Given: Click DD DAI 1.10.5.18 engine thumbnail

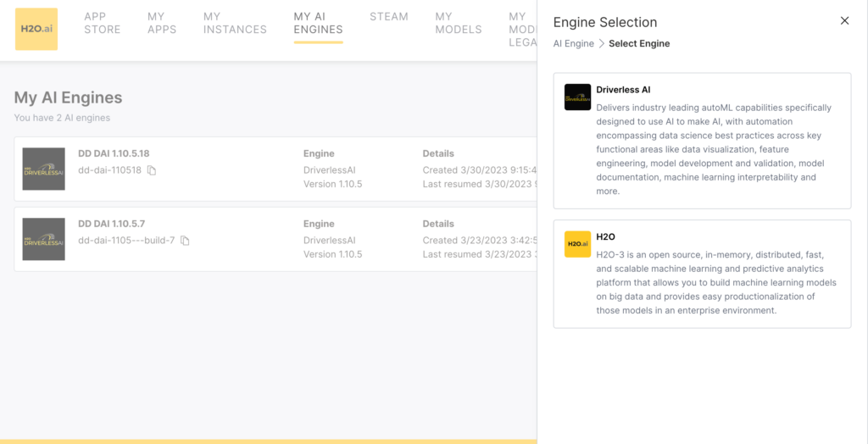Looking at the screenshot, I should (44, 169).
